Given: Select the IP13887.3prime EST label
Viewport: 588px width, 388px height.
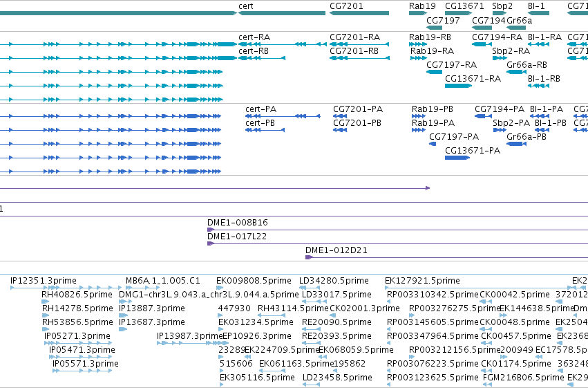Looking at the screenshot, I should (152, 308).
